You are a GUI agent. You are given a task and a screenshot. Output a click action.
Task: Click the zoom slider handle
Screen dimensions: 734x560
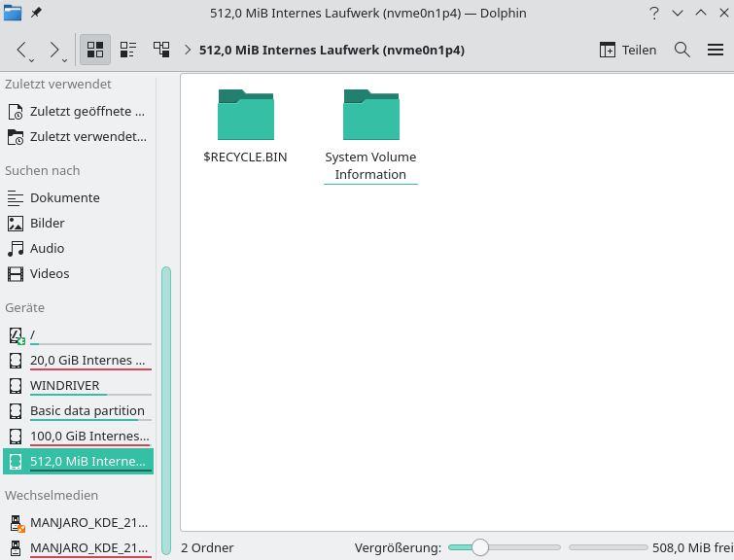(x=480, y=547)
